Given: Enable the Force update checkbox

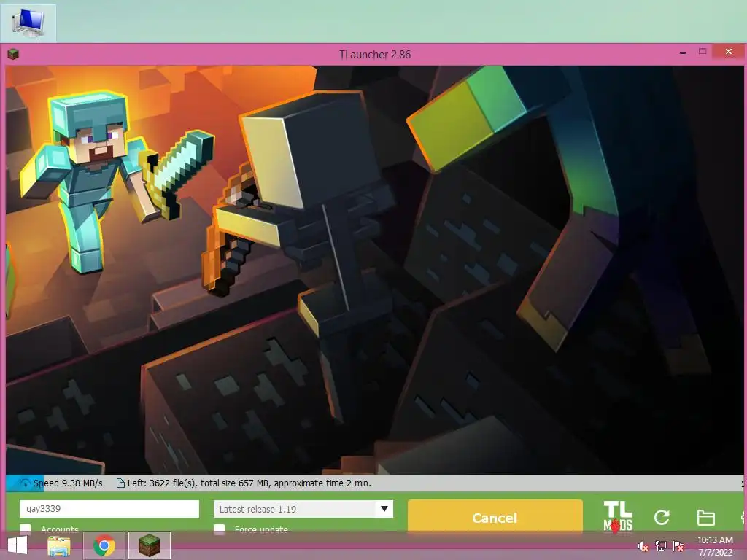Looking at the screenshot, I should [x=219, y=529].
